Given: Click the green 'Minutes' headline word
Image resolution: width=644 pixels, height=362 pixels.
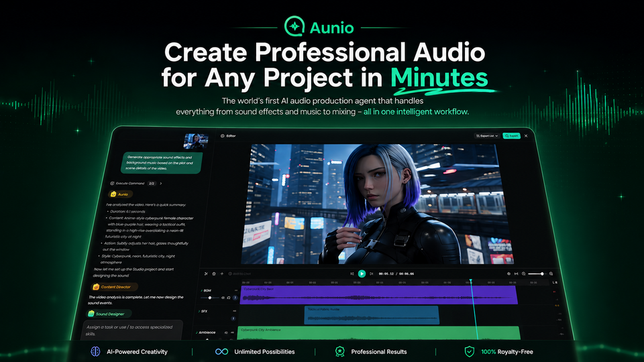Looking at the screenshot, I should coord(439,77).
